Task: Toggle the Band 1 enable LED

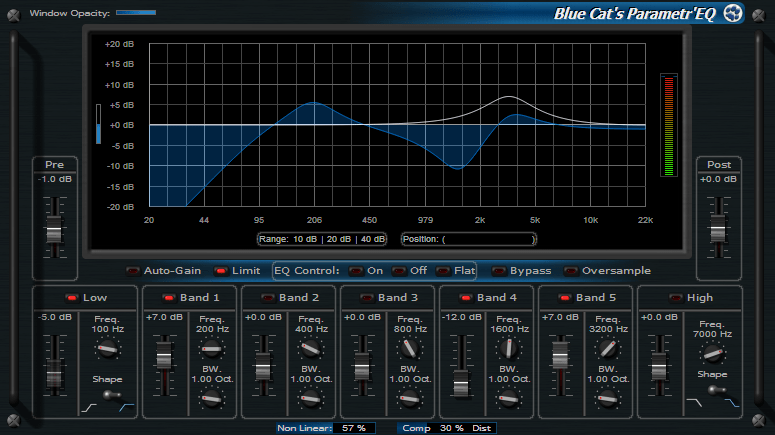Action: coord(169,298)
